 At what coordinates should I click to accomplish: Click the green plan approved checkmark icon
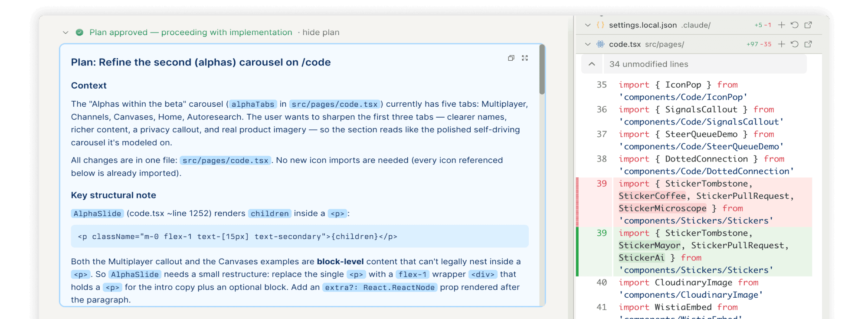coord(79,33)
